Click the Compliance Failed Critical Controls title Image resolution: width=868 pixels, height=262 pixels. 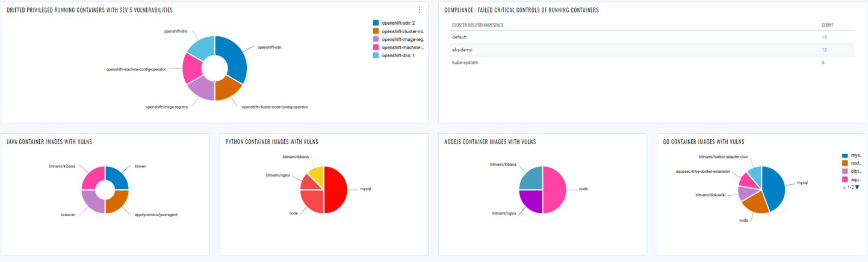click(x=521, y=10)
